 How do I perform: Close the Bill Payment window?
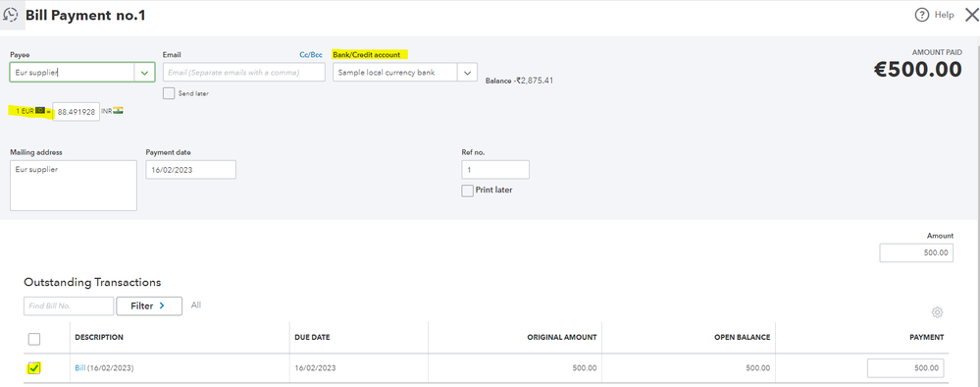coord(972,16)
